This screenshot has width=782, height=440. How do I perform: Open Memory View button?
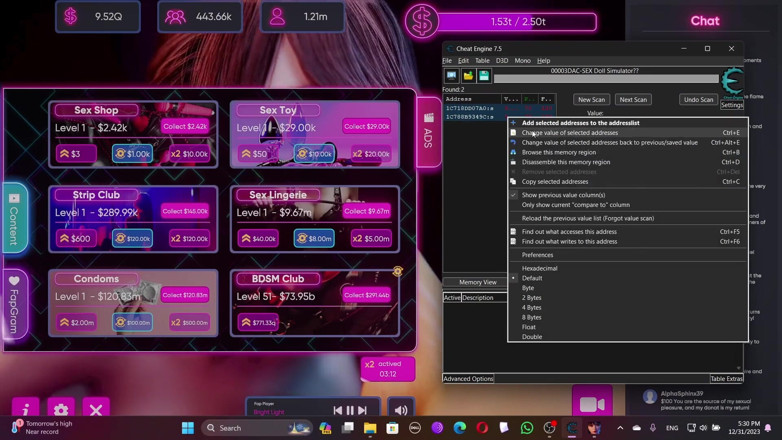(x=477, y=282)
